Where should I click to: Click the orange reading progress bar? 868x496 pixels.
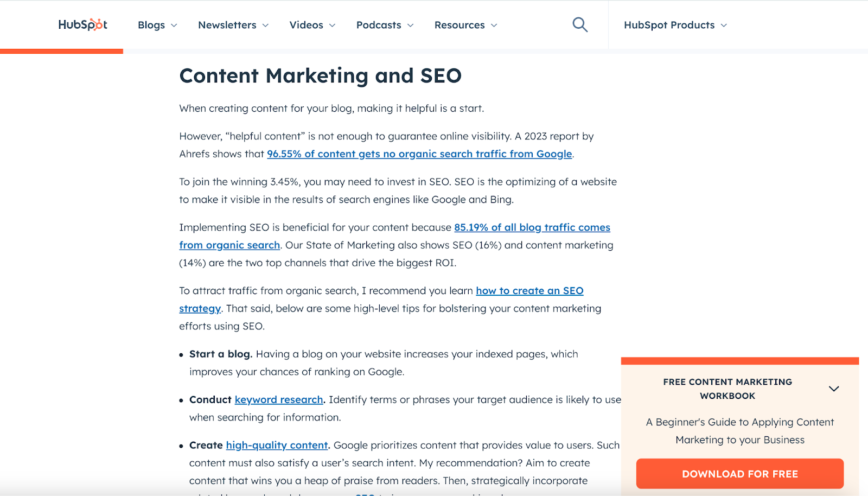pyautogui.click(x=61, y=52)
